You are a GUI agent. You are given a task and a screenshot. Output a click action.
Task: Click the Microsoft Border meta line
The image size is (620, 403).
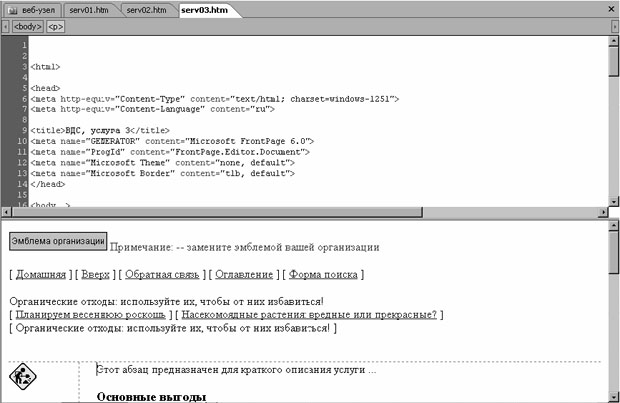click(163, 173)
